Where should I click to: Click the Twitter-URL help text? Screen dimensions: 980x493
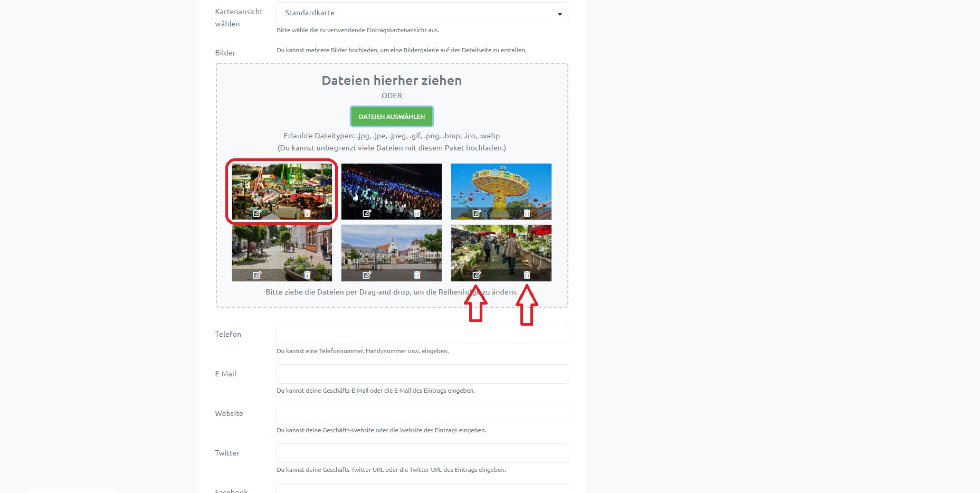coord(391,470)
